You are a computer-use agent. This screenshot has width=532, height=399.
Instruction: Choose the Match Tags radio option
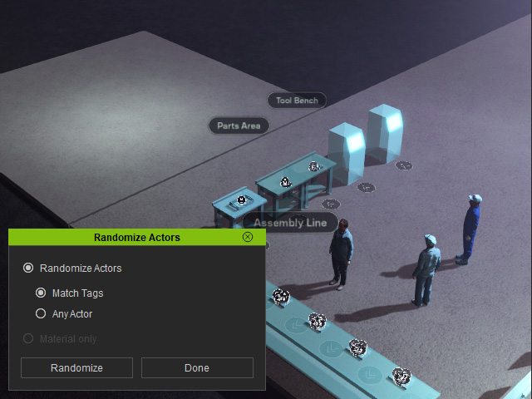tap(41, 293)
